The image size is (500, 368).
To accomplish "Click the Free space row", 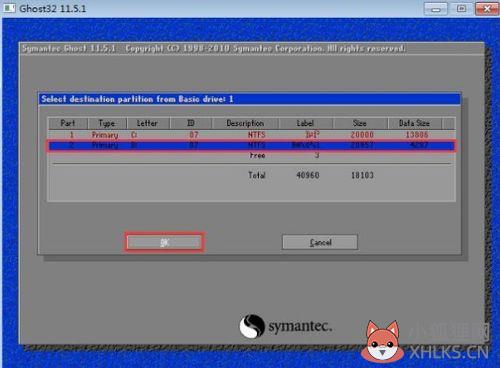I will [x=252, y=155].
